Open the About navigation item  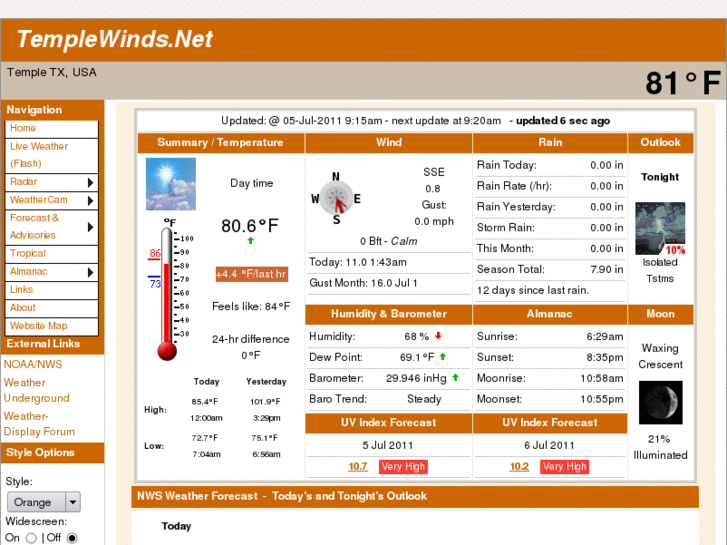51,308
